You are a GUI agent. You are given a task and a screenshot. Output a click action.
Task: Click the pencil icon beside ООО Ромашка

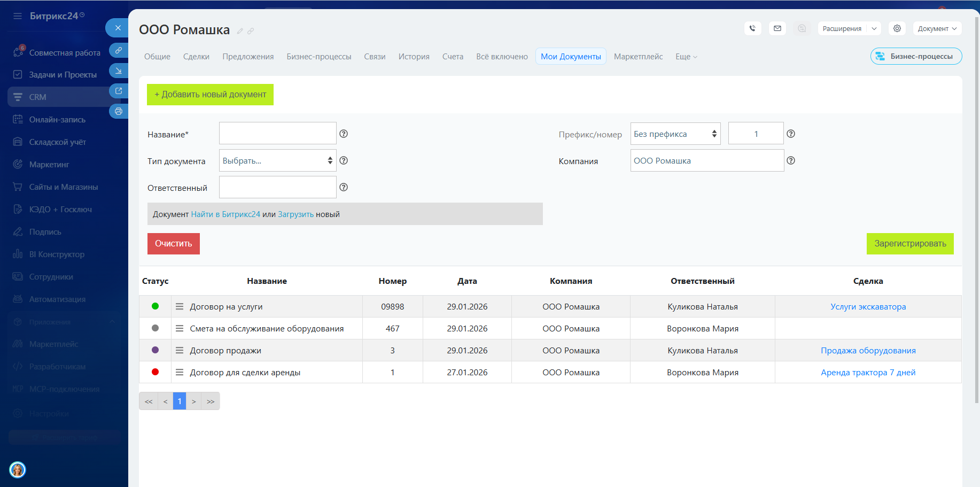tap(240, 31)
